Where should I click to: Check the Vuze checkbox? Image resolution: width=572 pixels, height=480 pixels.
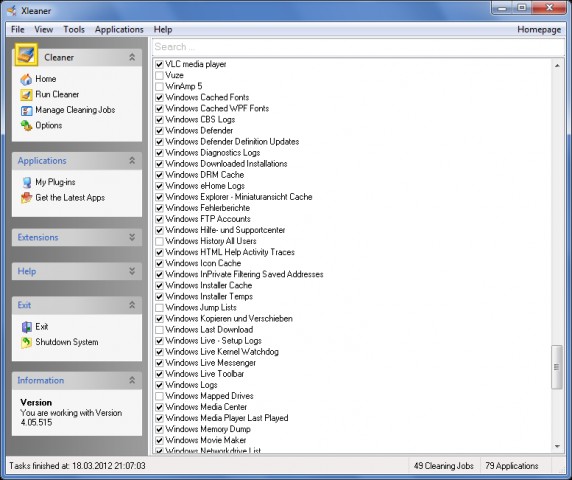(x=159, y=76)
